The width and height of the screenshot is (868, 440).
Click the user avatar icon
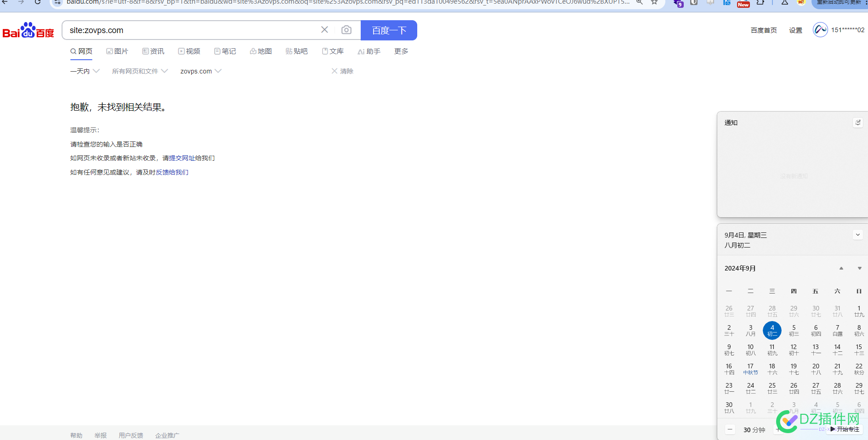coord(820,30)
